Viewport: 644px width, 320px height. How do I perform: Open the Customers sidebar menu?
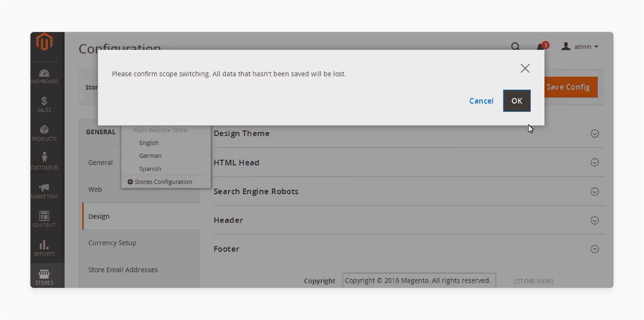click(44, 161)
